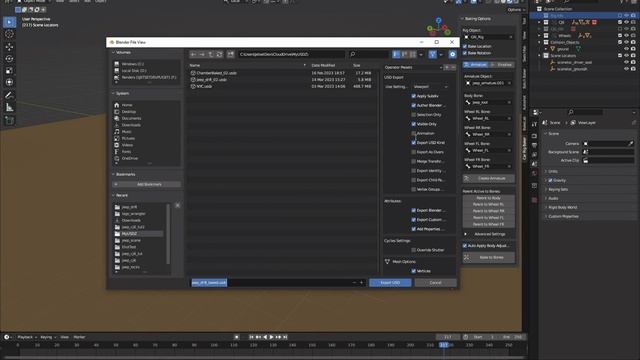This screenshot has width=640, height=360.
Task: Click the recent folders list scrollbar
Action: [168, 234]
